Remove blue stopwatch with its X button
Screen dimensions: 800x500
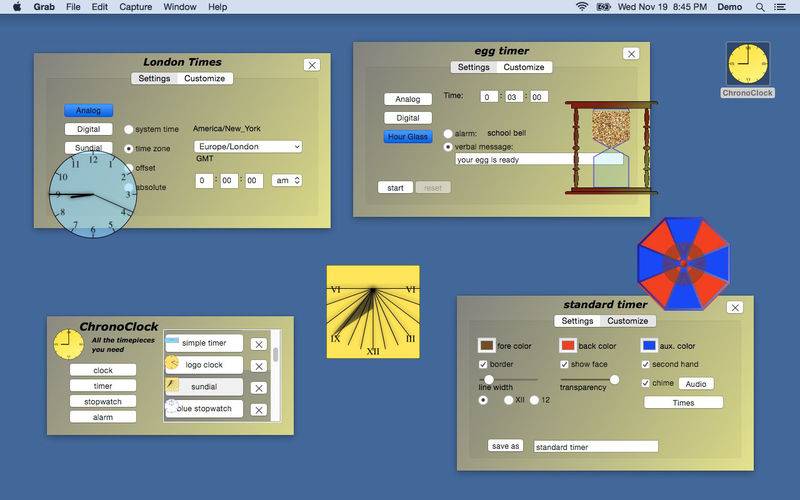coord(259,410)
